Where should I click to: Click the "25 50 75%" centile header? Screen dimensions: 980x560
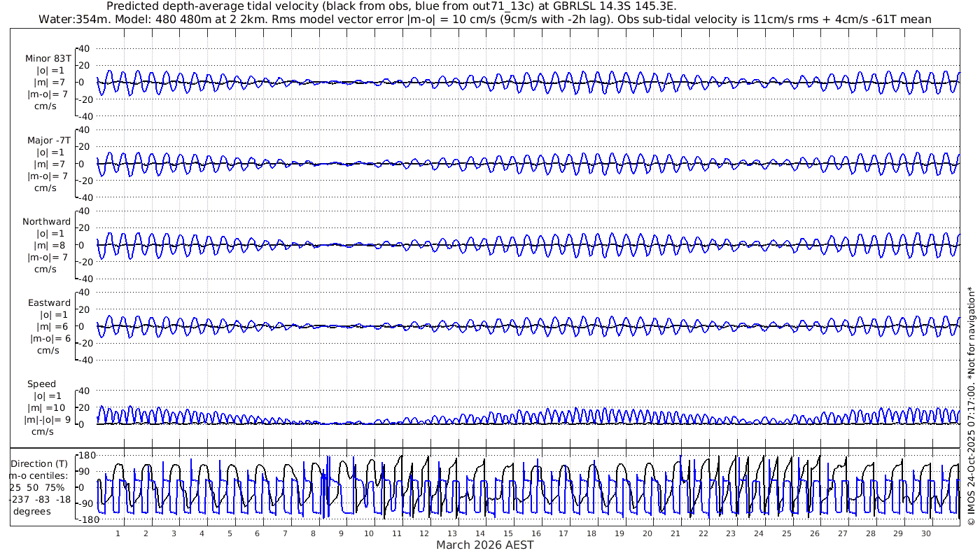pyautogui.click(x=36, y=487)
